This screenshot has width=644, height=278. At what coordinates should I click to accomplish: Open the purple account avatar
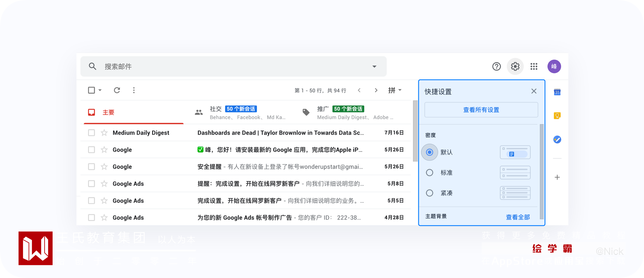(x=554, y=66)
